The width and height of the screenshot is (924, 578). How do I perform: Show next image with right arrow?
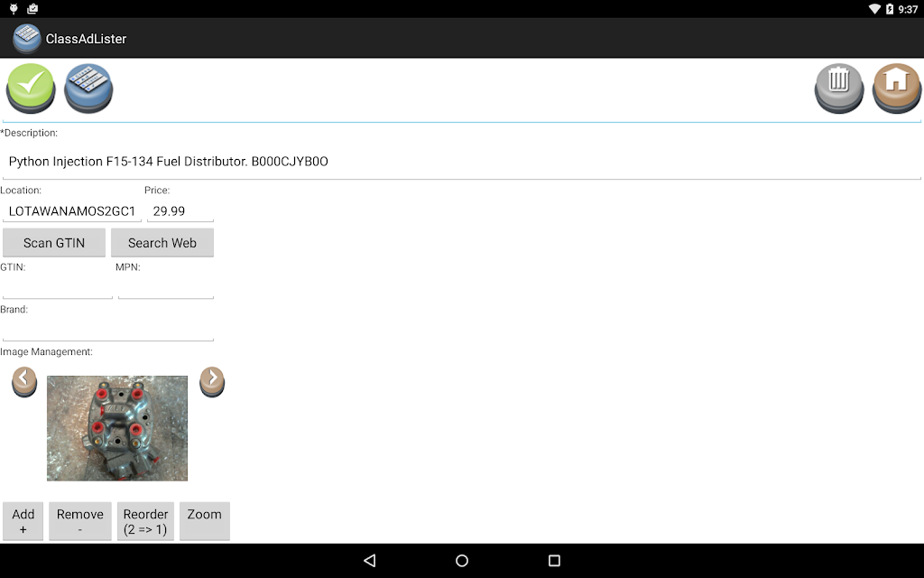[x=212, y=382]
